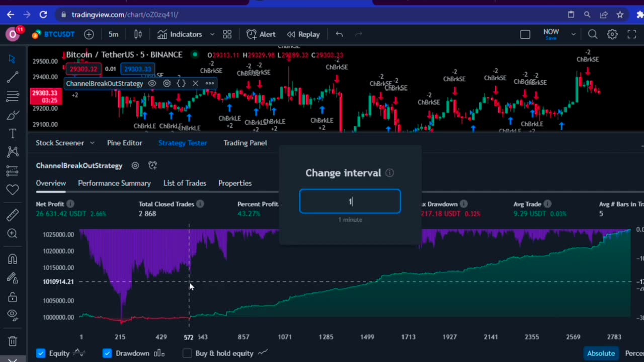
Task: Expand the NOW layout dropdown arrow
Action: (573, 34)
